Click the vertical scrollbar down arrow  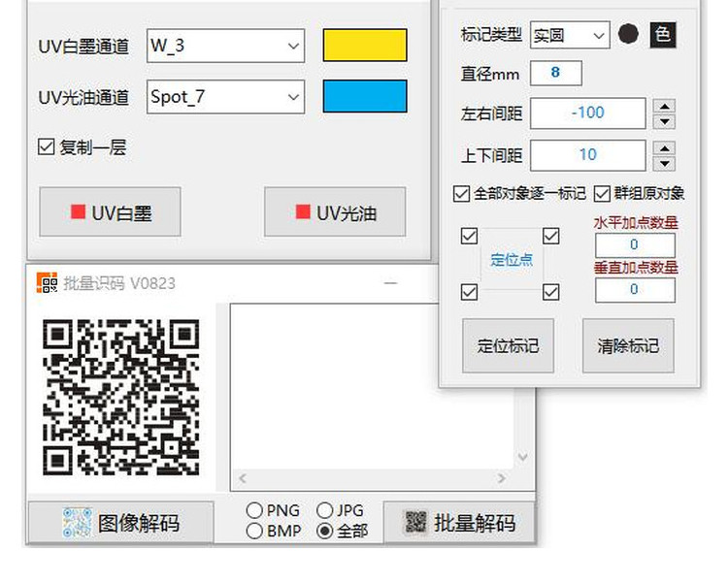pyautogui.click(x=523, y=458)
